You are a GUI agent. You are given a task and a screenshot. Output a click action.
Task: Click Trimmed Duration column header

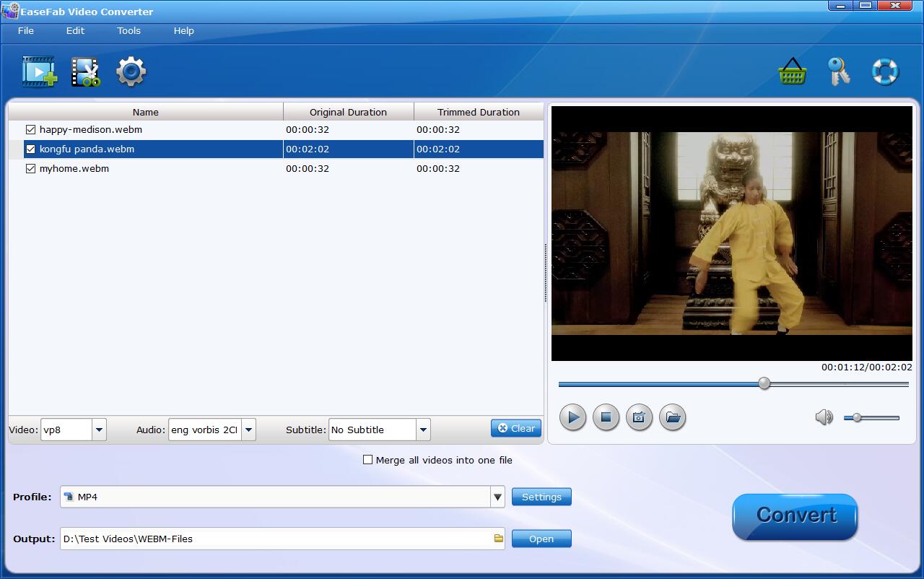tap(479, 112)
